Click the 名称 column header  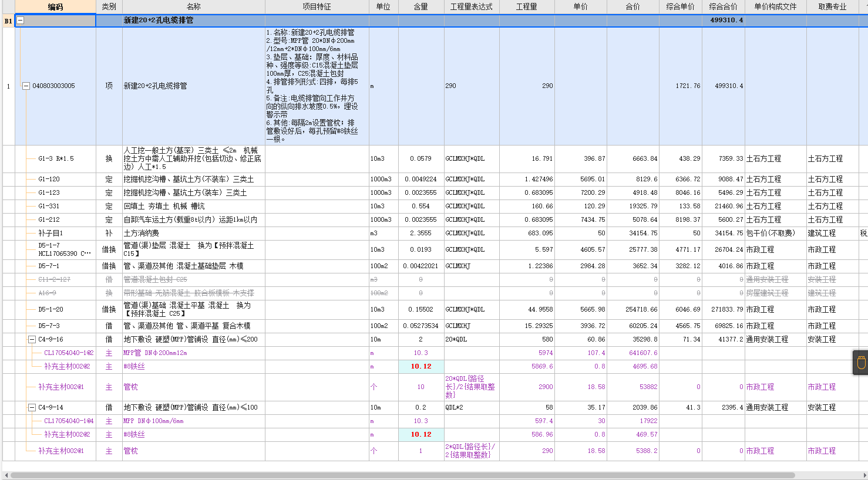[x=194, y=7]
